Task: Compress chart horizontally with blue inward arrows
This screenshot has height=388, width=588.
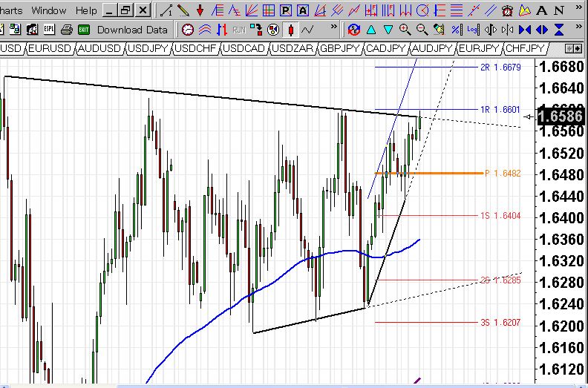Action: 525,29
